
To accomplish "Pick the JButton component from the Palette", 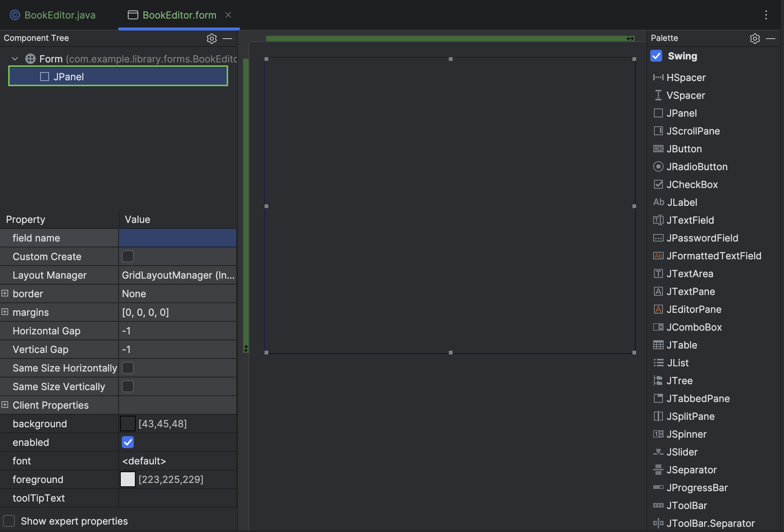I will pyautogui.click(x=684, y=149).
